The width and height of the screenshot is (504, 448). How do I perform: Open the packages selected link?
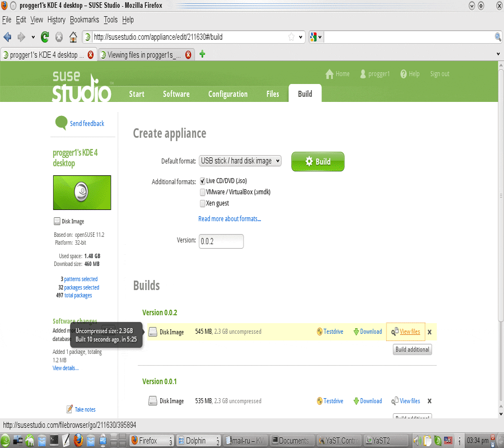(x=81, y=287)
